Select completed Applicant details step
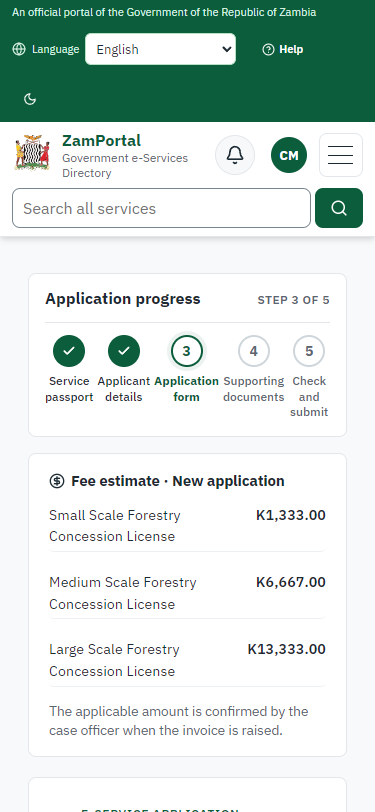Viewport: 375px width, 812px height. click(124, 351)
